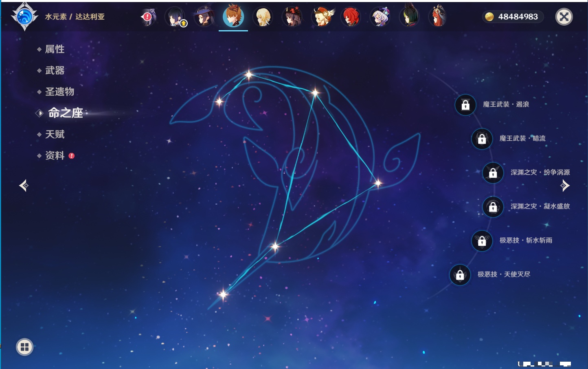Open the 圣遗物 artifacts tab
588x369 pixels.
(59, 92)
